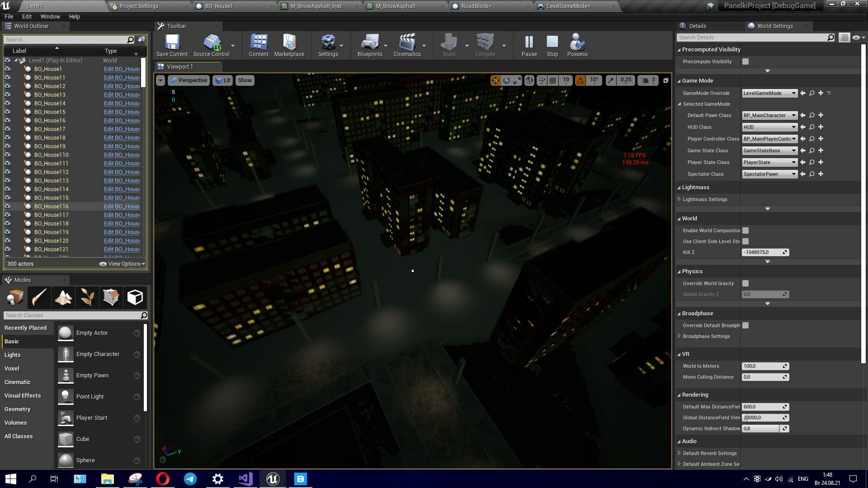868x488 pixels.
Task: Click the Kill Z value field
Action: point(762,252)
